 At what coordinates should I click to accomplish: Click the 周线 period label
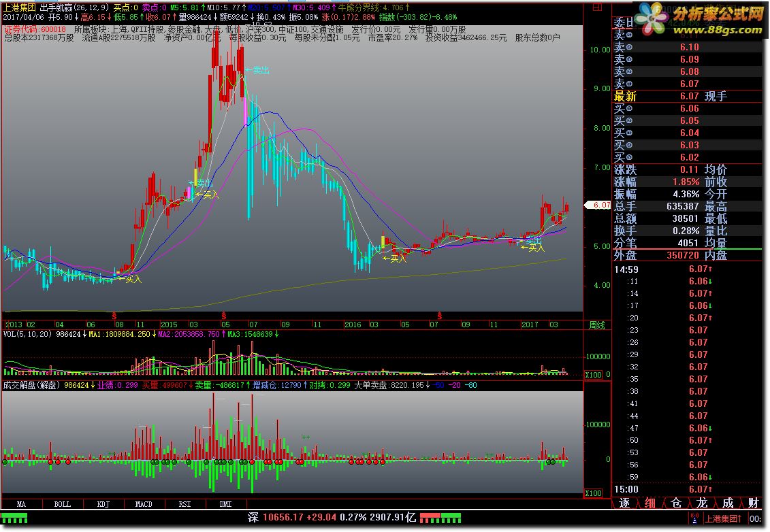click(x=597, y=325)
